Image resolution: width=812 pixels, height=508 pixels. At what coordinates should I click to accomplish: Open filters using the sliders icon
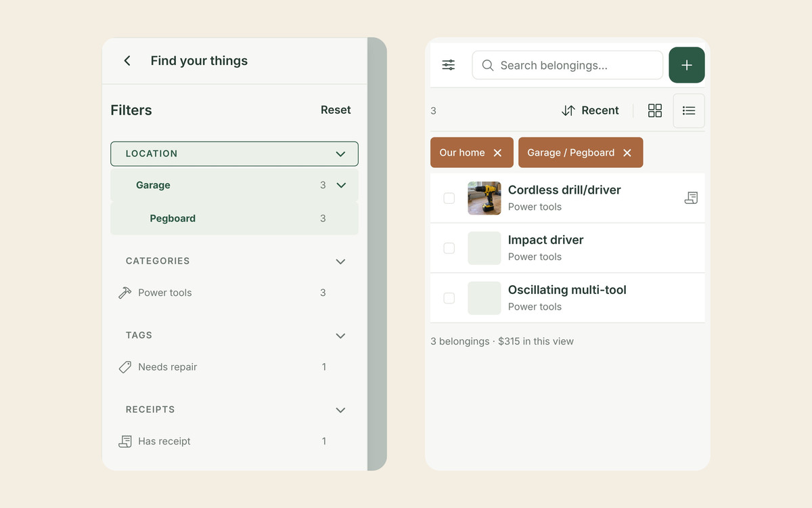click(449, 65)
